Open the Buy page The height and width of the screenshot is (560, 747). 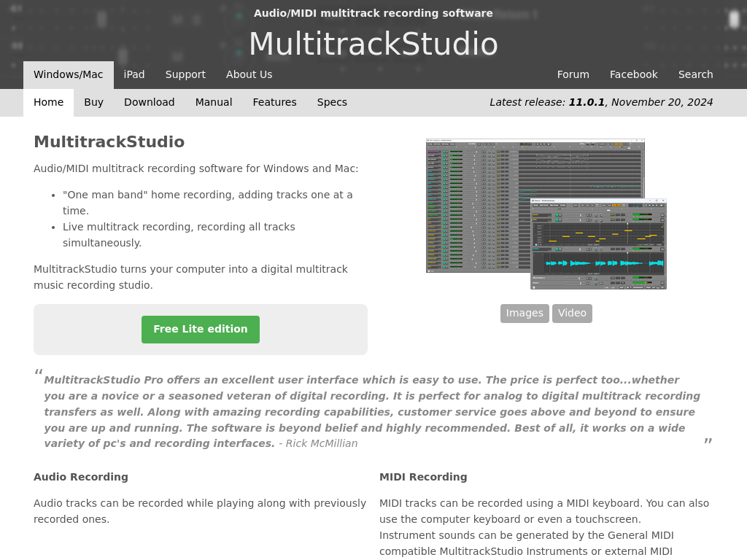(x=93, y=102)
